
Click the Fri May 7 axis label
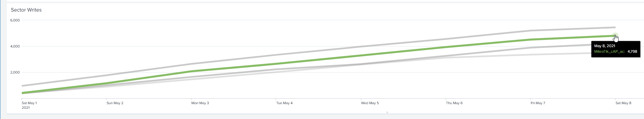(x=538, y=103)
